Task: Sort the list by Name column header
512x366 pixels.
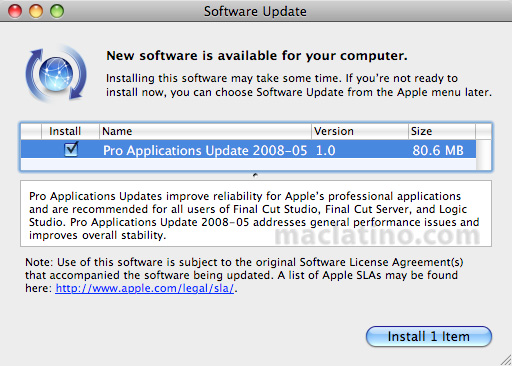Action: click(x=205, y=131)
